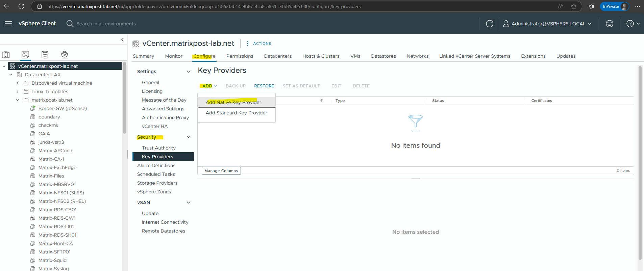The image size is (644, 271).
Task: Click the InPrivate profile badge
Action: (x=615, y=6)
